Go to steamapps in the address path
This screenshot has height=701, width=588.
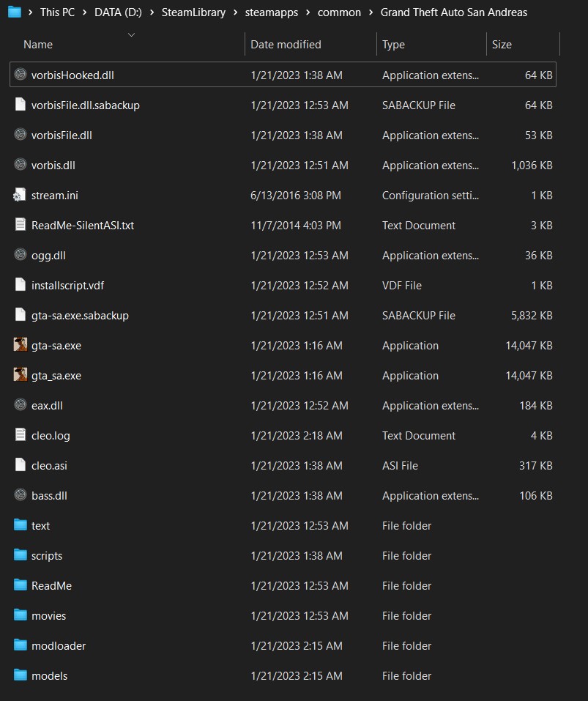[x=272, y=12]
